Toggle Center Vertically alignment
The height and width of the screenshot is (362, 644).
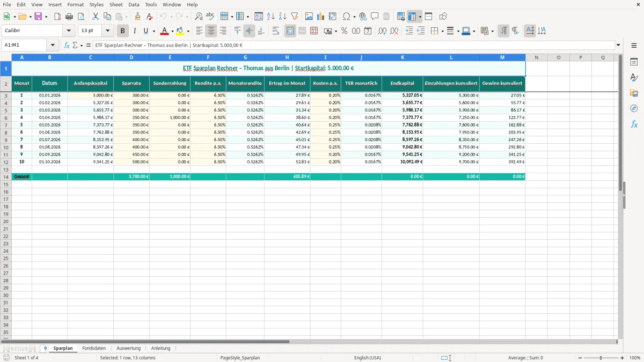(x=249, y=31)
